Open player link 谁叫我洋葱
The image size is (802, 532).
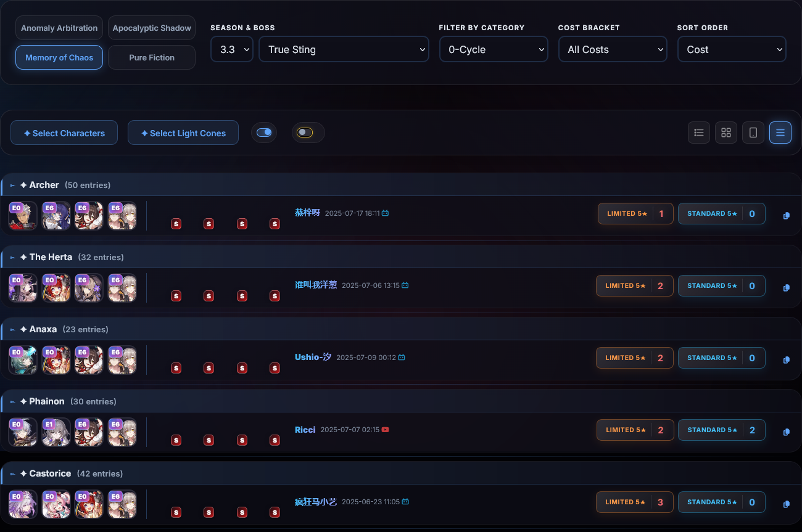(316, 285)
